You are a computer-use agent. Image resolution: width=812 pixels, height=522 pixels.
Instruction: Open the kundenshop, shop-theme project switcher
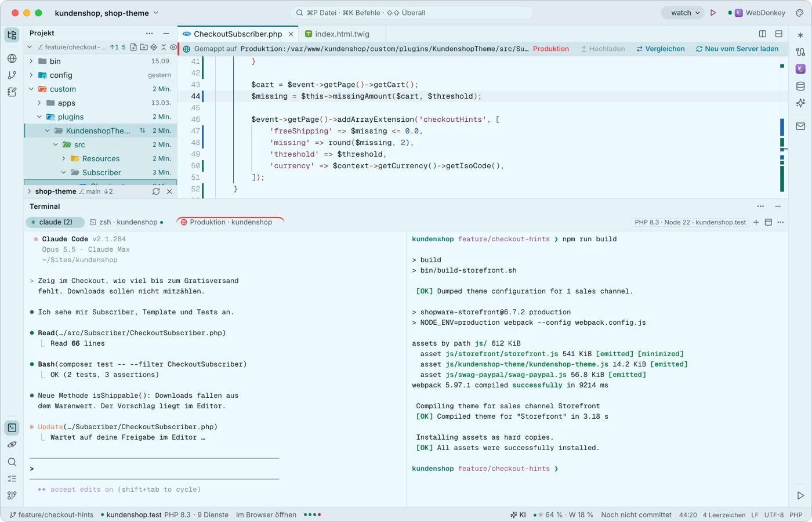click(106, 13)
